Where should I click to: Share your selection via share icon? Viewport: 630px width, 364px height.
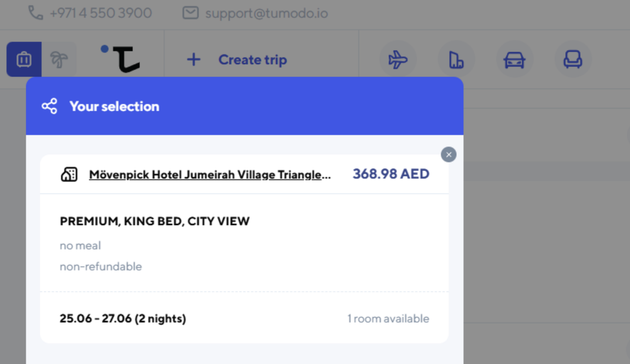pos(49,106)
